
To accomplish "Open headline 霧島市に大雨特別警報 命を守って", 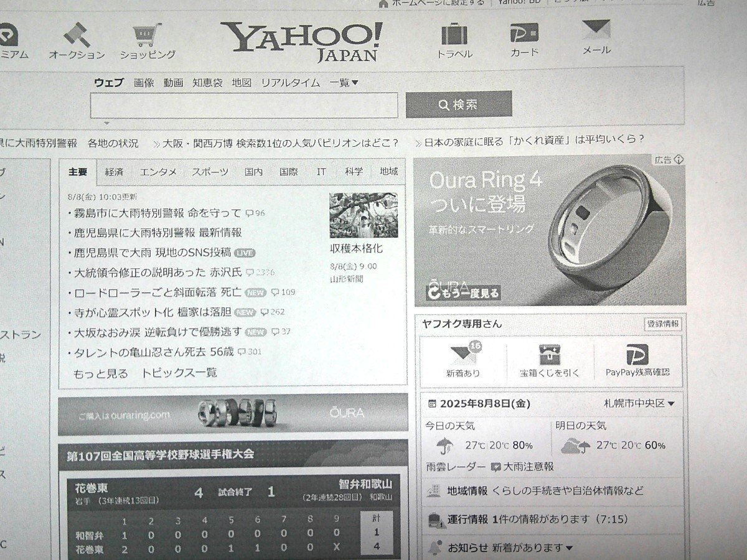I will (157, 213).
